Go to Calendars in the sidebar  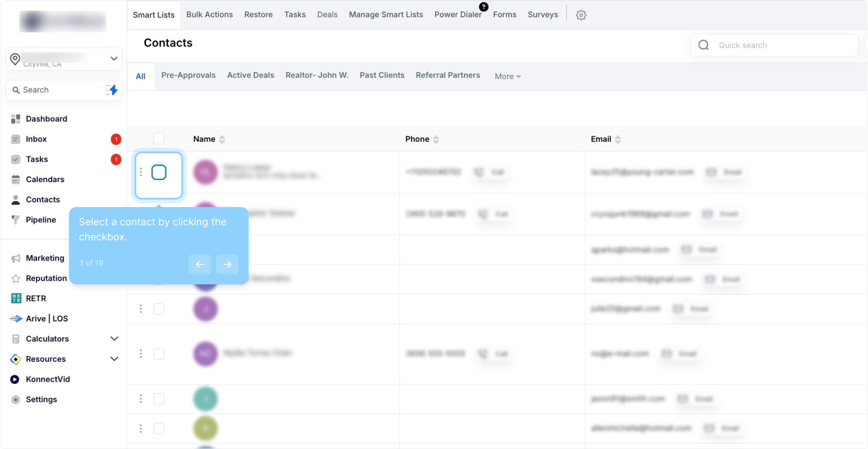[x=45, y=179]
